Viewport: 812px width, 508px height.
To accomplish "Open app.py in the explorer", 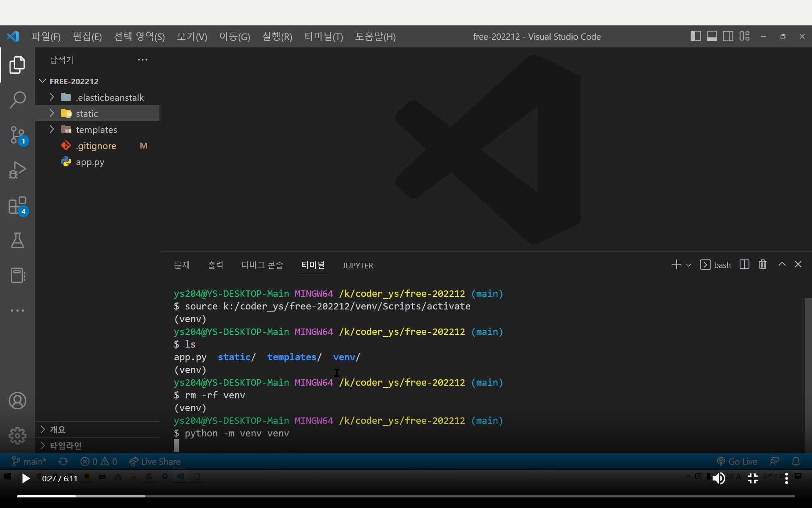I will coord(97,162).
